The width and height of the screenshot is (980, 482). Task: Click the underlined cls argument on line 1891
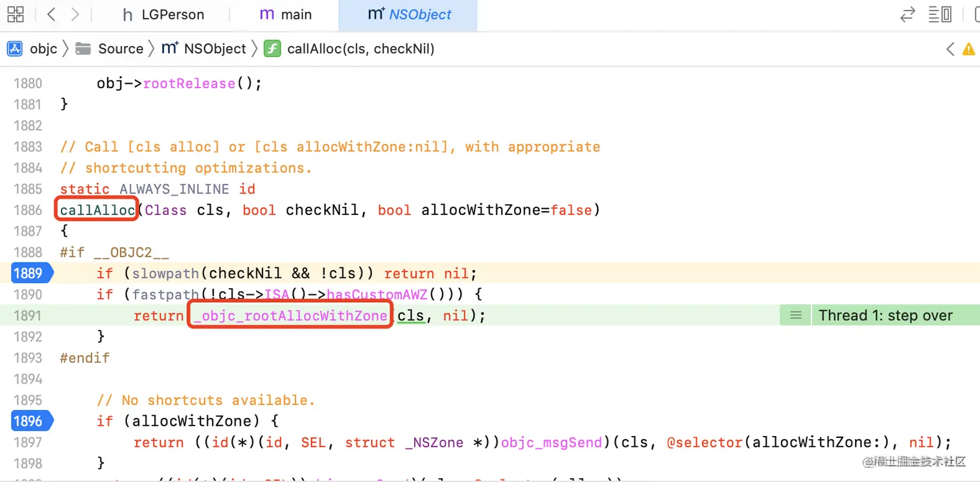coord(411,316)
